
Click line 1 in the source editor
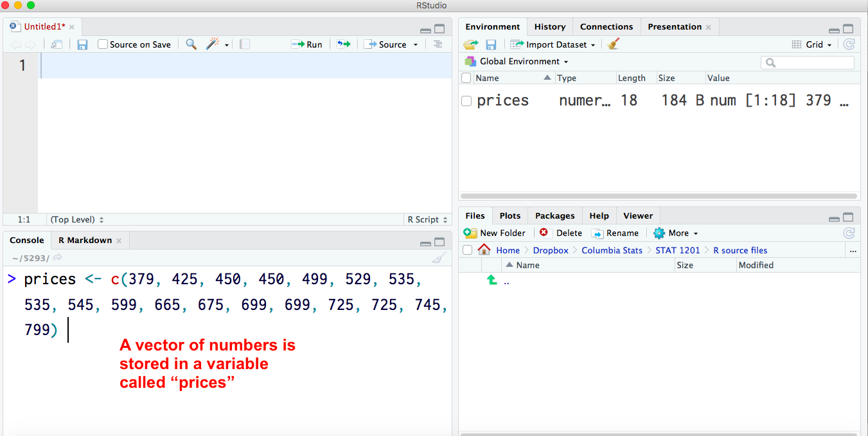[x=246, y=66]
